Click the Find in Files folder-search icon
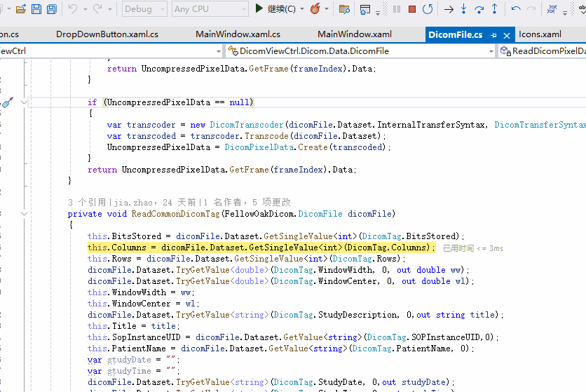The image size is (586, 392). click(344, 9)
